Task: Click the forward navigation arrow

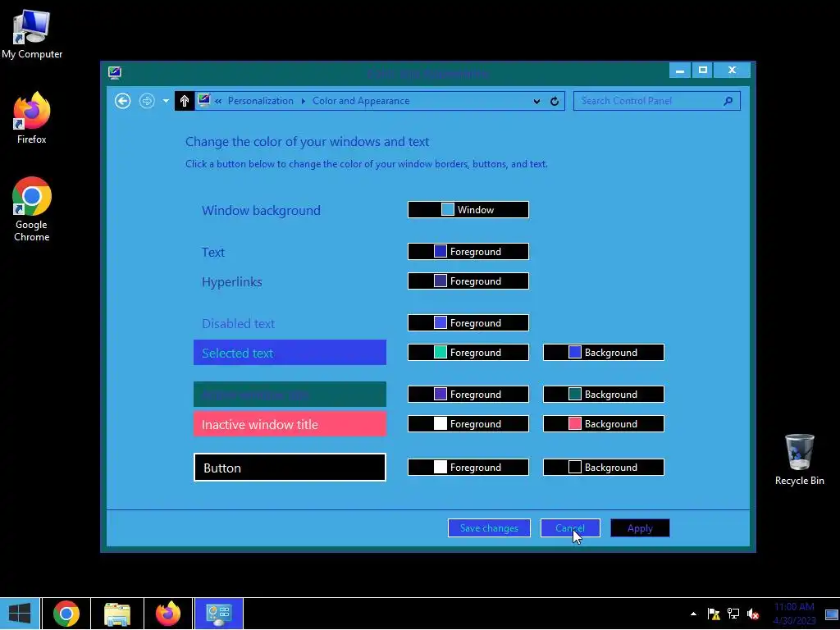Action: click(147, 101)
